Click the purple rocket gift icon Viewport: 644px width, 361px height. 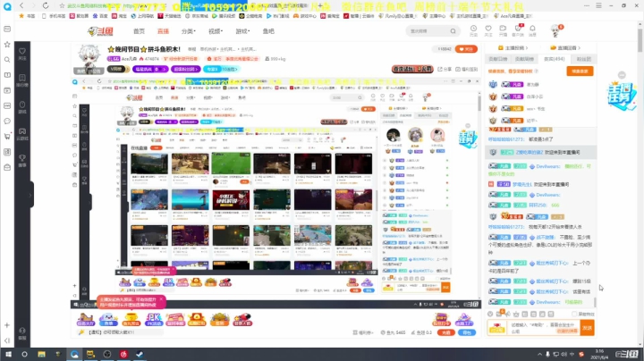tap(463, 319)
